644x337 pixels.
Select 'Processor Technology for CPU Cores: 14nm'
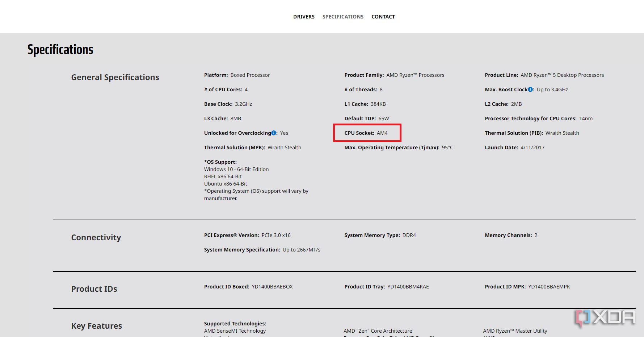(x=539, y=118)
